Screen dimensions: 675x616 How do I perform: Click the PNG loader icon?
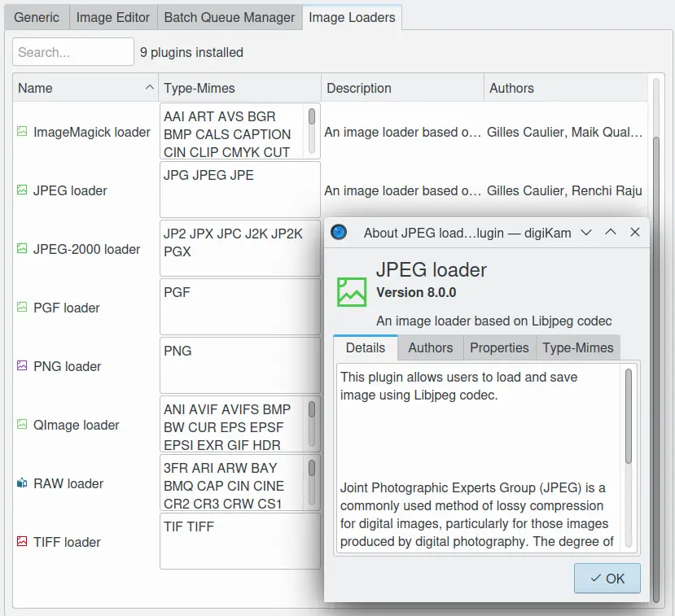click(x=22, y=366)
